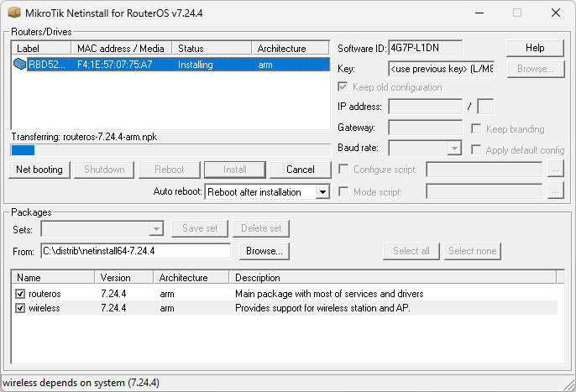Focus the IP address input field
The width and height of the screenshot is (576, 392).
pos(426,107)
